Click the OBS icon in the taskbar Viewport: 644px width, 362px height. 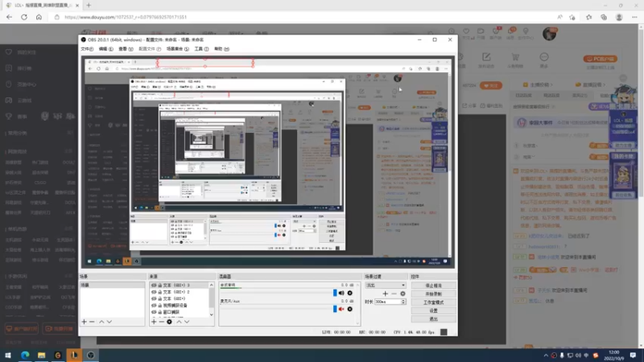tap(90, 355)
